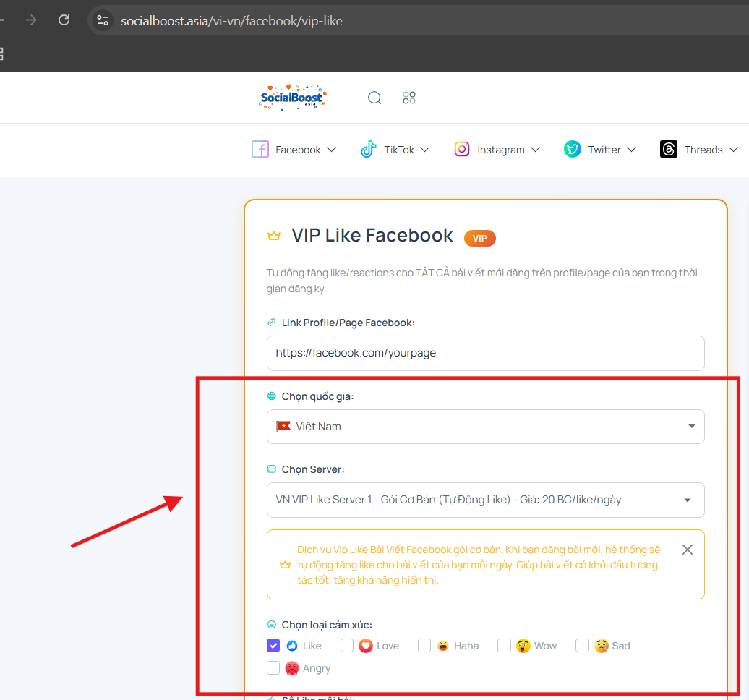Image resolution: width=749 pixels, height=700 pixels.
Task: Open the Chọn quốc gia country dropdown
Action: coord(485,427)
